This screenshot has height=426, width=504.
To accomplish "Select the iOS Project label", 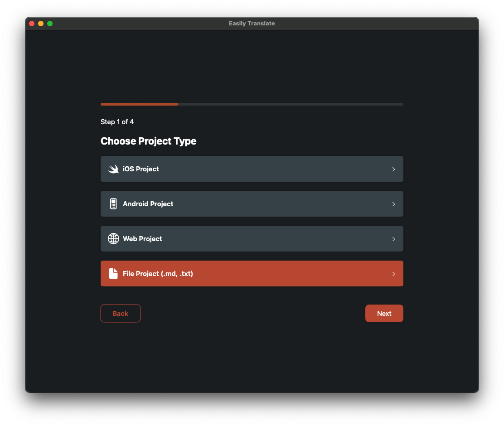I will [x=141, y=169].
